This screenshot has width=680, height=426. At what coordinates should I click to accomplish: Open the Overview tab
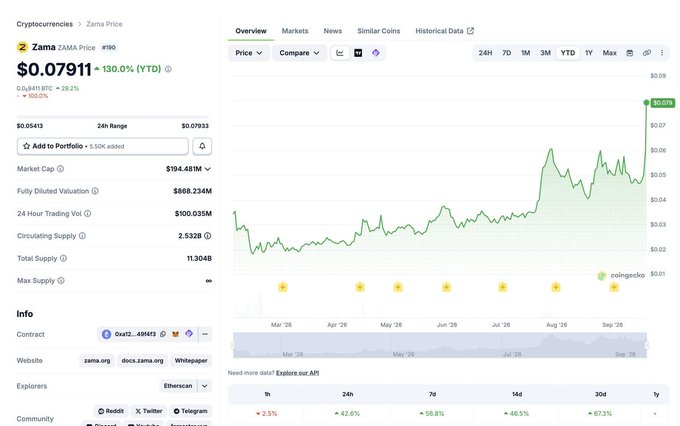(251, 31)
